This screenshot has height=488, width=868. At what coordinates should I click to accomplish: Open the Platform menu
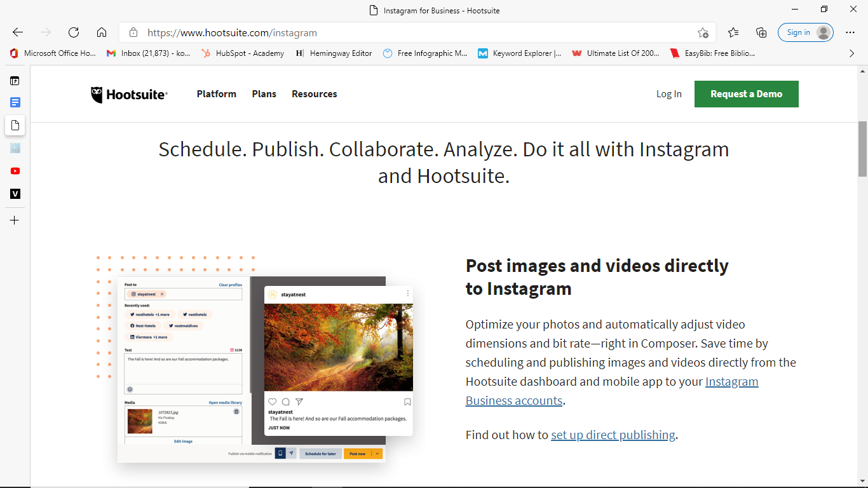[x=217, y=94]
